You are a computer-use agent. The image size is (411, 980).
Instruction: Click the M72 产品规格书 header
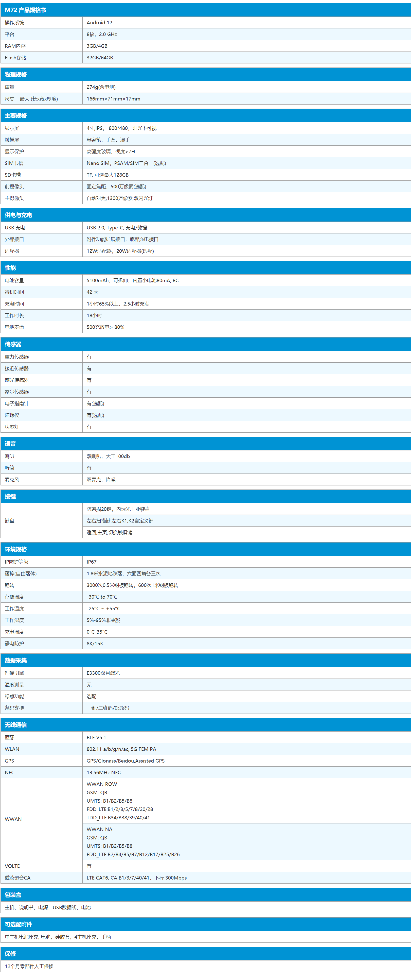tap(25, 10)
